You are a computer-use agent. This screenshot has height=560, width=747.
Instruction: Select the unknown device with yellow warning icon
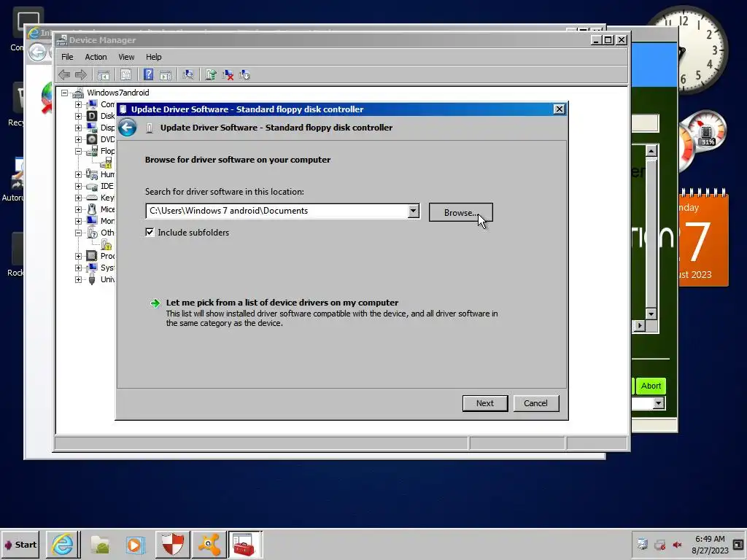107,245
